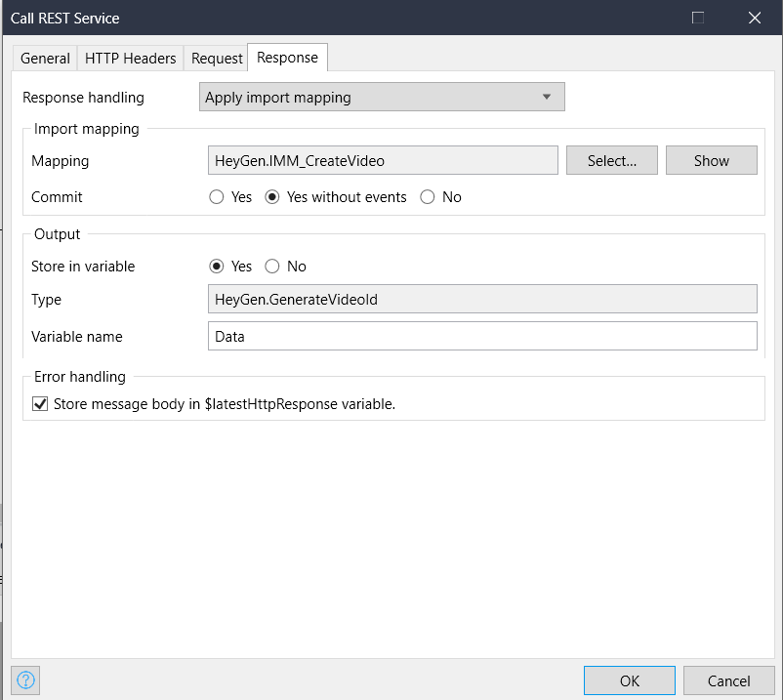Select the Response tab
The image size is (783, 700).
287,58
